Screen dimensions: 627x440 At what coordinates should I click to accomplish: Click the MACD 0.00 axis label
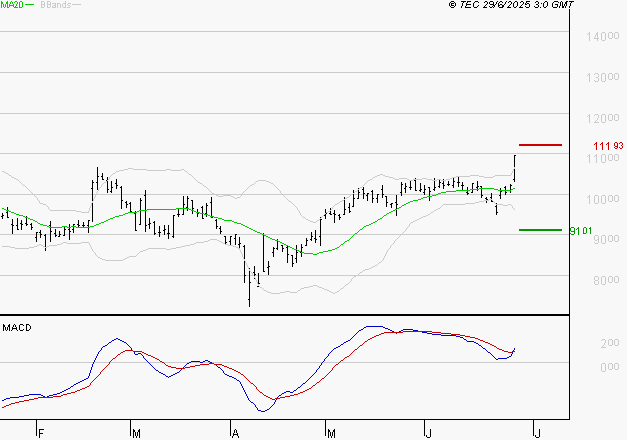[610, 367]
